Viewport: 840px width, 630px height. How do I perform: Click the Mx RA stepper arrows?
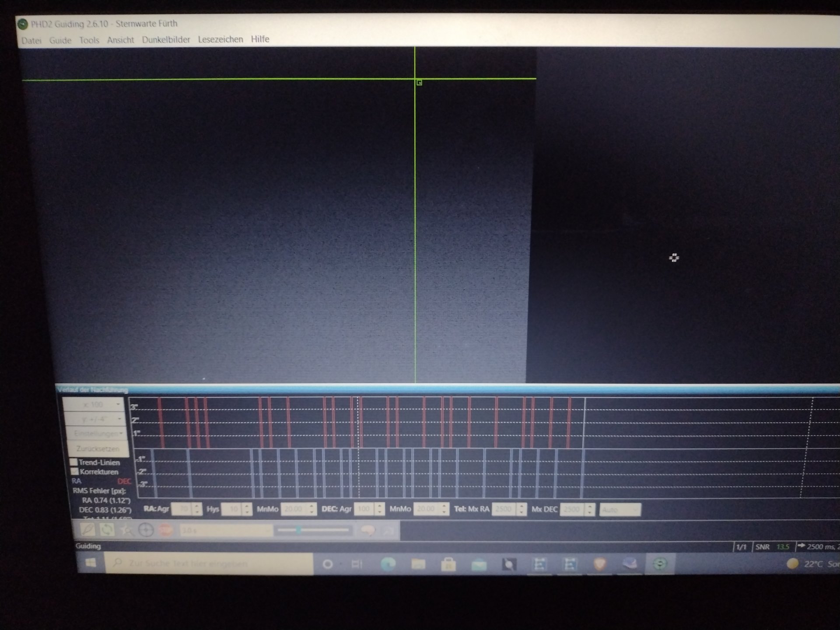coord(521,509)
